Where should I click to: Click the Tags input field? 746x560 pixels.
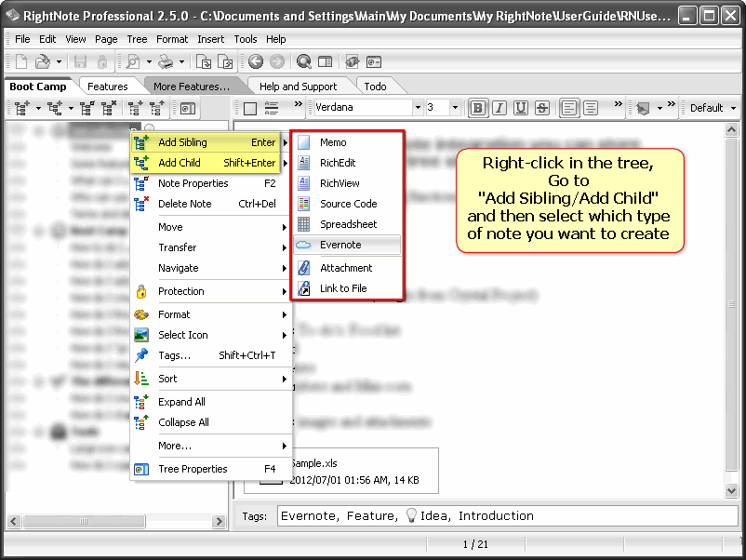[507, 515]
